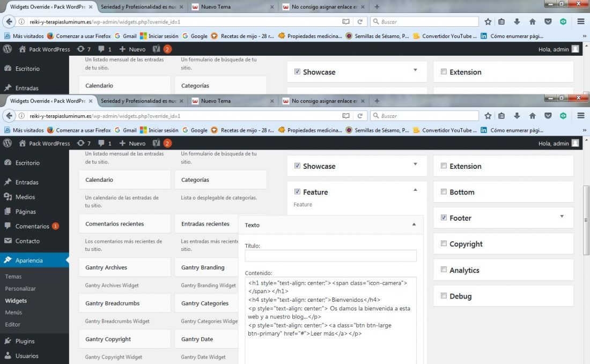Viewport: 590px width, 364px height.
Task: Open Temas under Apariencia
Action: tap(13, 277)
